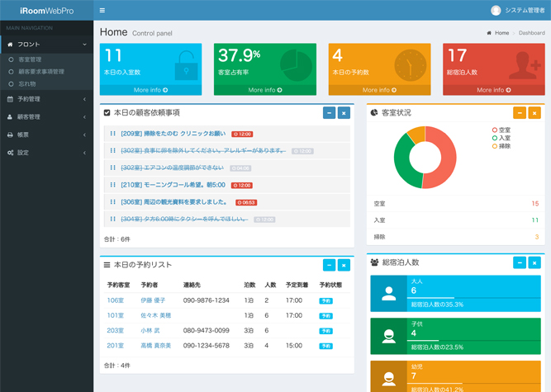
Task: Expand the 帳票 menu chevron
Action: pos(84,135)
